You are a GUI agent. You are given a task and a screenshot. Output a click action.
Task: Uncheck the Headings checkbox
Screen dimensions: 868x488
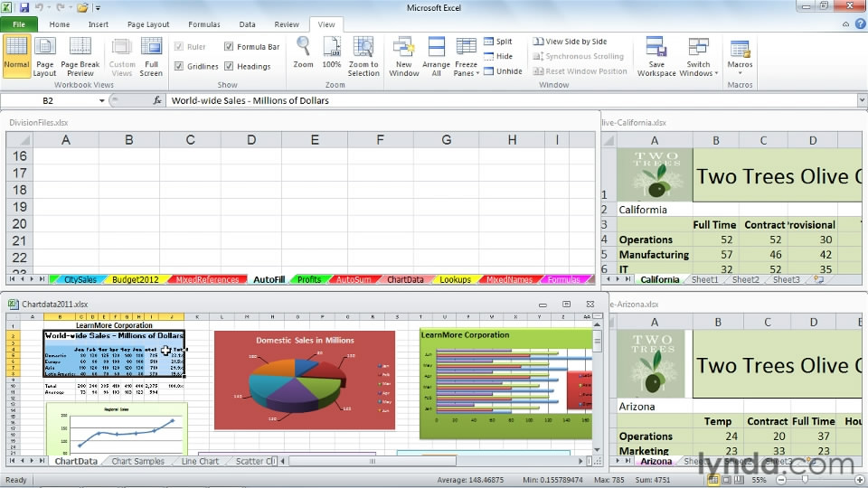point(229,66)
